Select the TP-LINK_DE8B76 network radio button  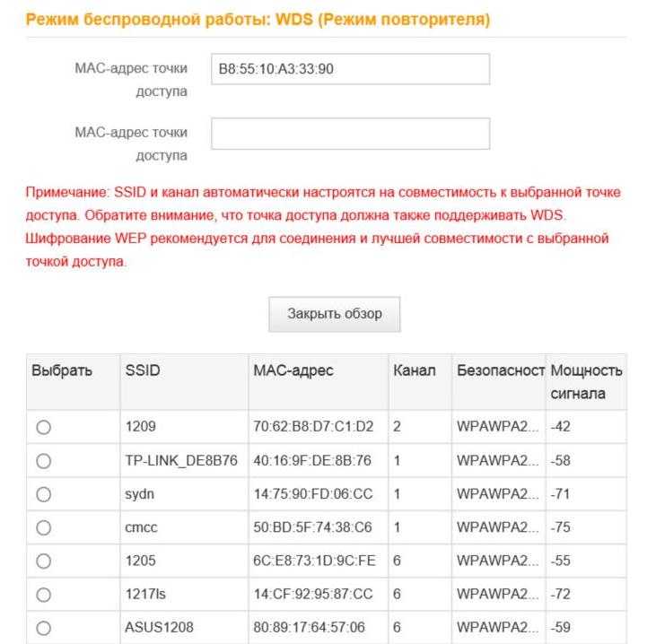click(43, 461)
